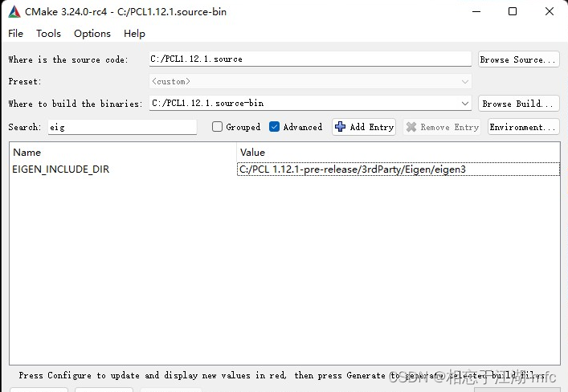Open the File menu
568x392 pixels.
[15, 34]
